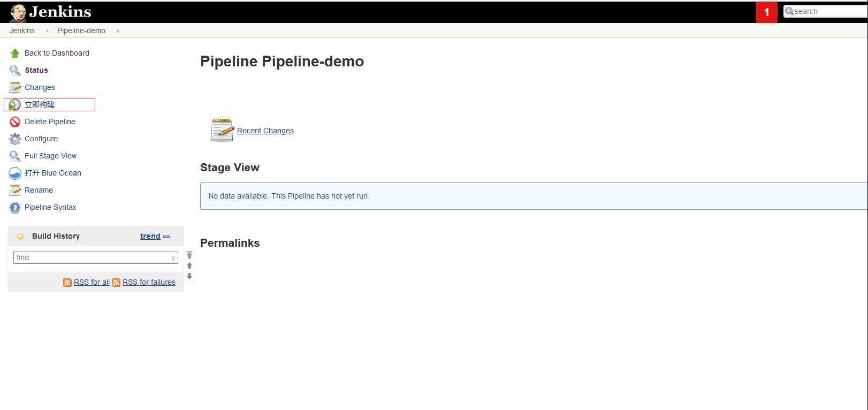Launch 打开 Blue Ocean link
Screen dimensions: 868x410
tap(53, 173)
